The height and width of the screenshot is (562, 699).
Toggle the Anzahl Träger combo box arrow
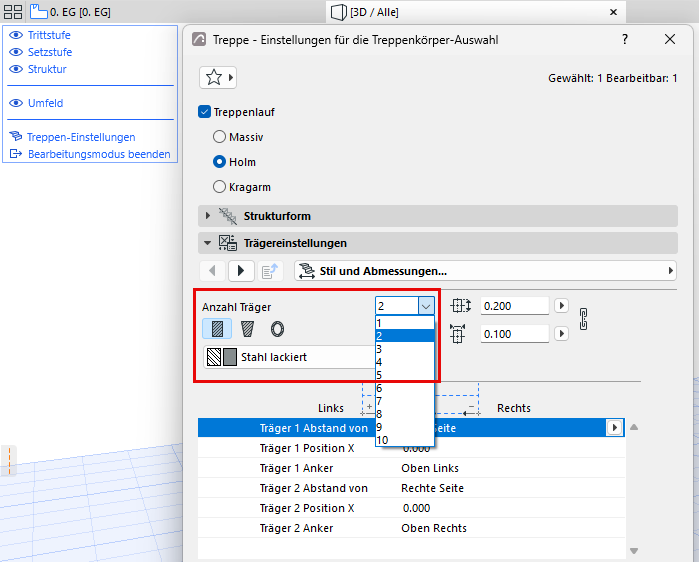point(426,306)
